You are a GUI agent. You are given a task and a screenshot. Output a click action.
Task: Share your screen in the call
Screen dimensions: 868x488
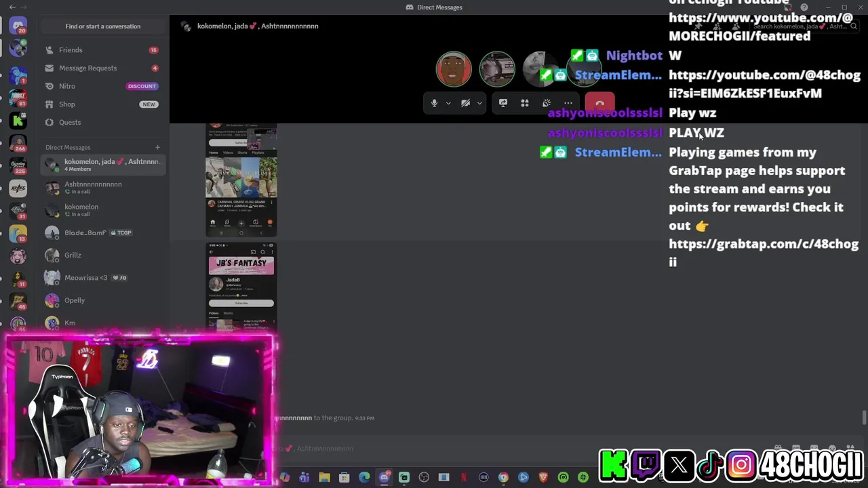coord(503,103)
